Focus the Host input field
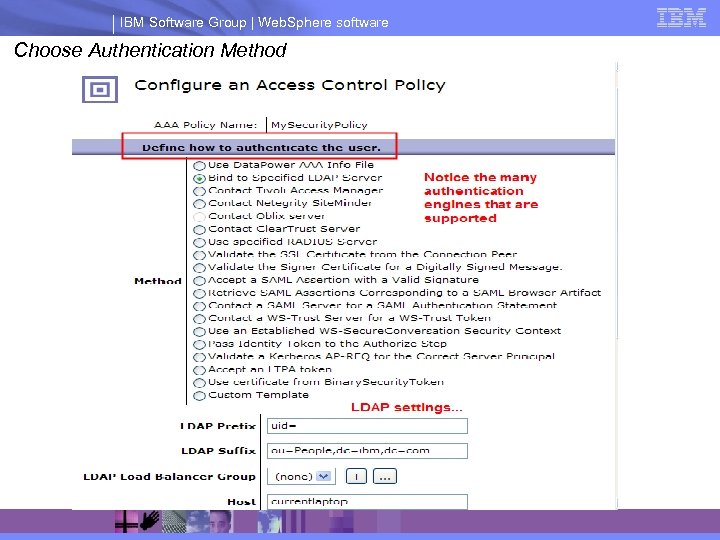Viewport: 720px width, 540px height. pos(367,501)
